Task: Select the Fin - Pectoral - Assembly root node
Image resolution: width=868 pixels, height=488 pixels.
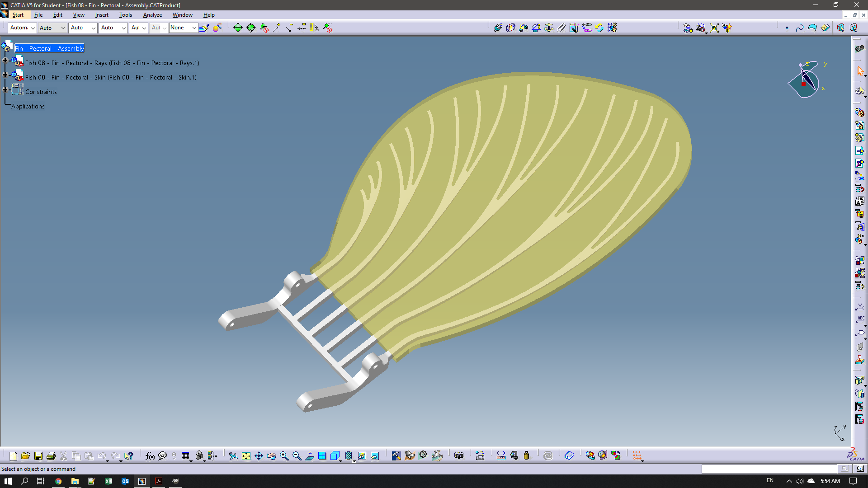Action: (x=49, y=48)
